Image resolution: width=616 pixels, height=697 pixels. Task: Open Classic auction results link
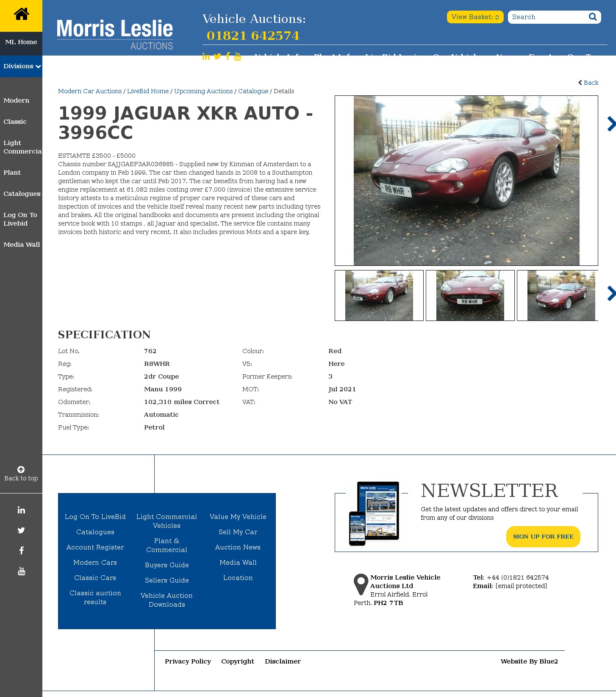click(95, 597)
